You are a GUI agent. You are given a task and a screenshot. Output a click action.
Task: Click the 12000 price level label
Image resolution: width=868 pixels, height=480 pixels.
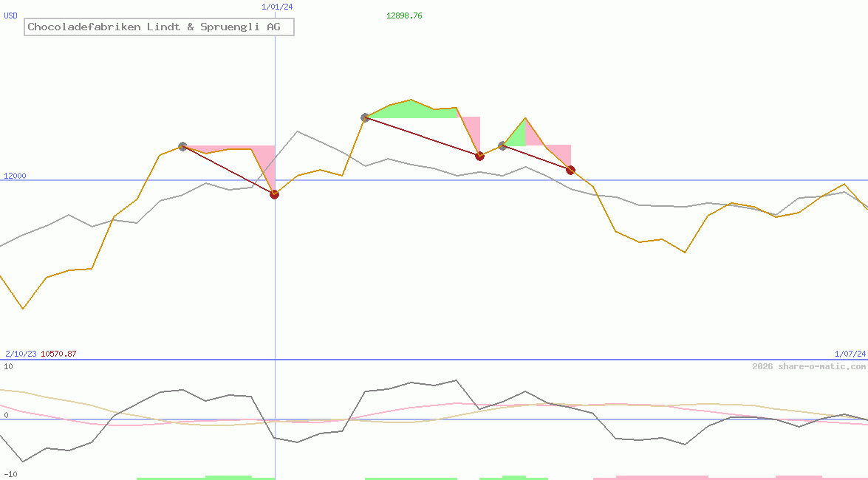point(15,176)
